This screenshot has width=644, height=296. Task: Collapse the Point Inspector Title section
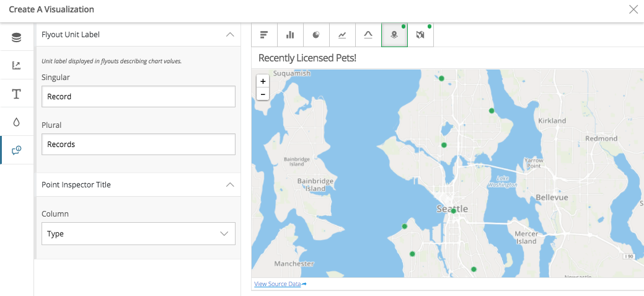230,184
